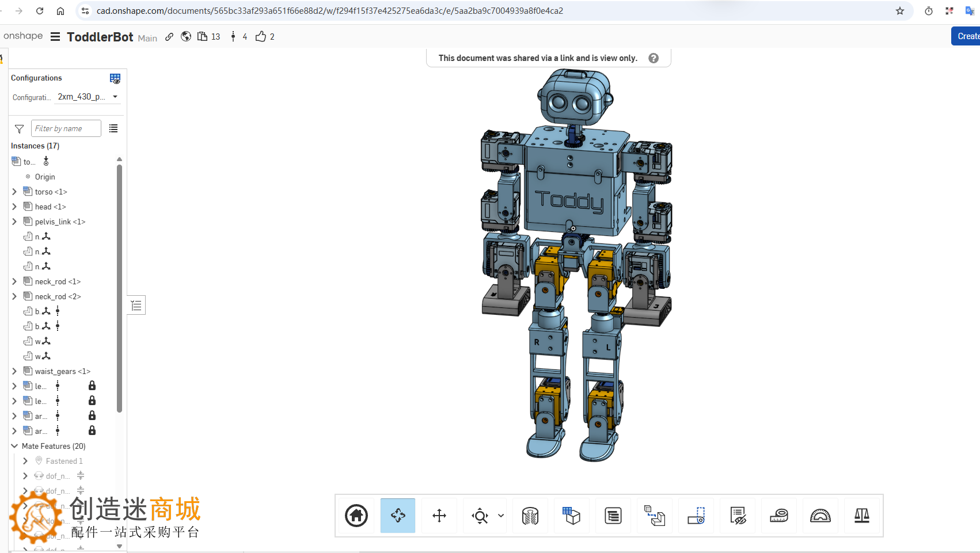Click the exploded view icon
The height and width of the screenshot is (553, 980).
(x=655, y=516)
